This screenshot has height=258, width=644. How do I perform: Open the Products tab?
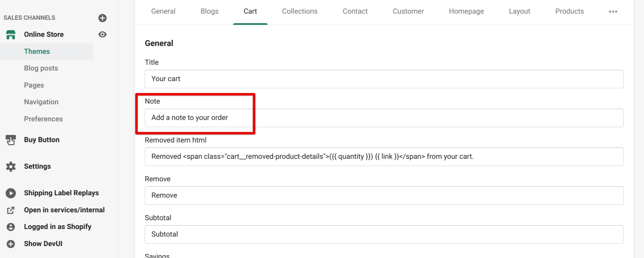569,11
